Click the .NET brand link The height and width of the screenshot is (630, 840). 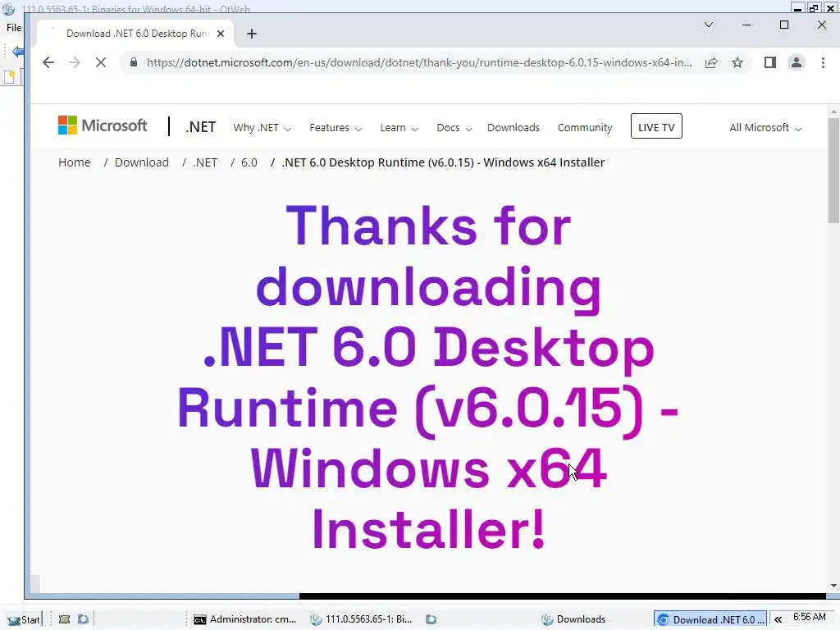click(x=200, y=127)
